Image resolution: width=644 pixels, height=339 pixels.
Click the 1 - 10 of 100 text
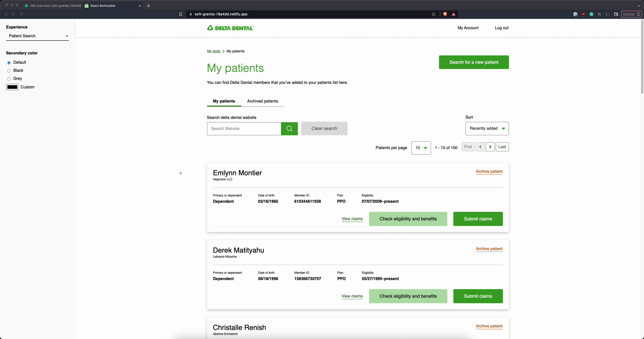tap(446, 148)
